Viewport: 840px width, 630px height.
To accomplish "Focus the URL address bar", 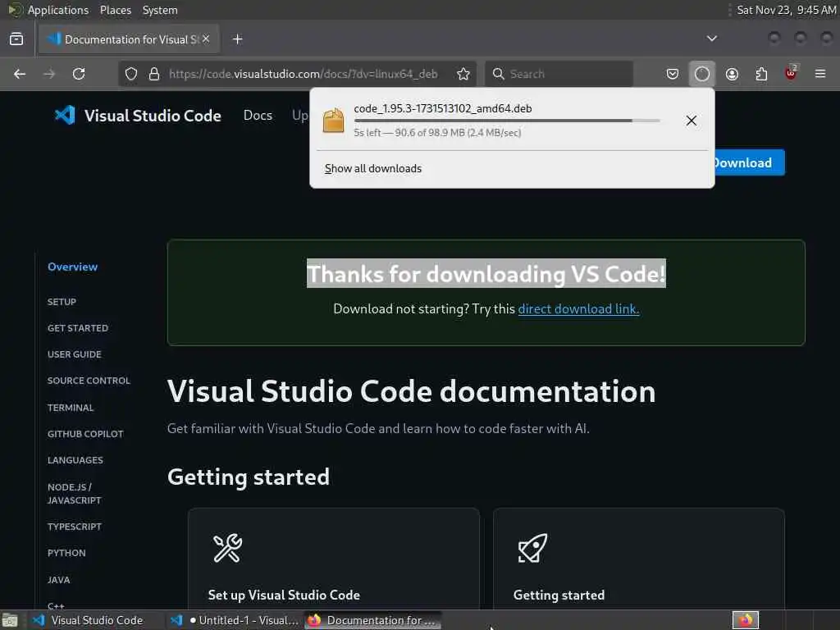I will [304, 74].
